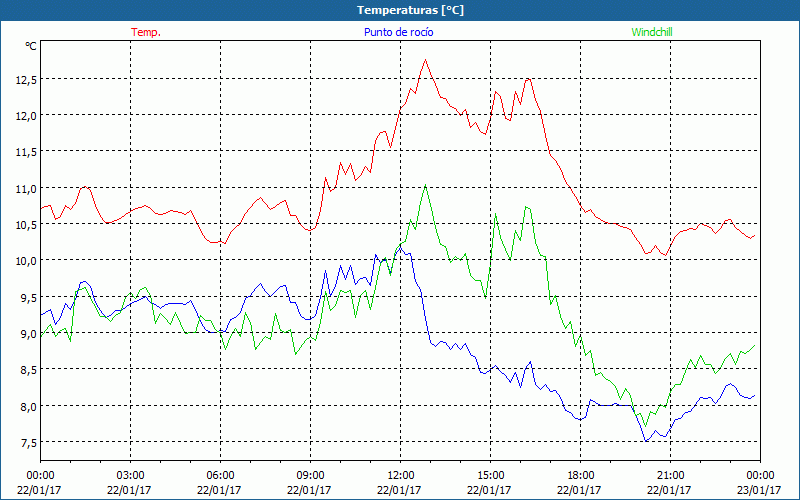Click the 21:00 time axis label
Image resolution: width=800 pixels, height=500 pixels.
[x=670, y=476]
